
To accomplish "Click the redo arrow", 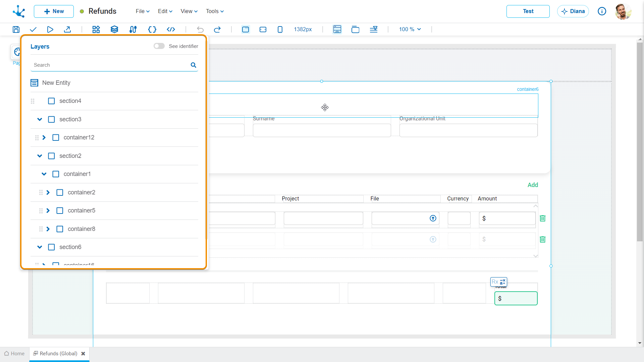I will pyautogui.click(x=217, y=29).
